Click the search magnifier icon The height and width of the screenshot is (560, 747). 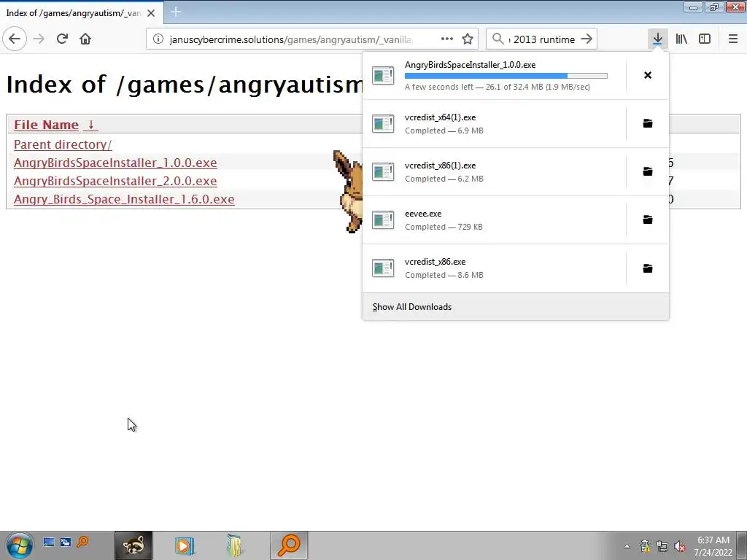[498, 39]
